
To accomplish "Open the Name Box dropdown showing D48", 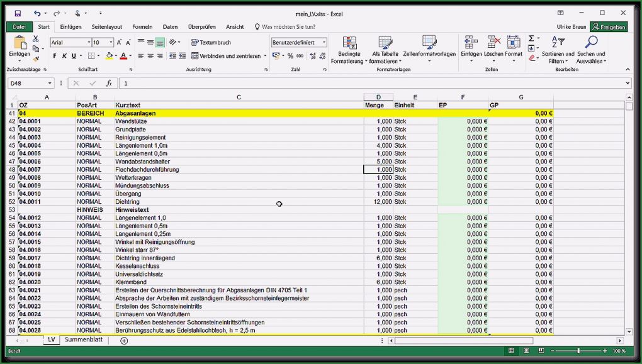I will [50, 83].
